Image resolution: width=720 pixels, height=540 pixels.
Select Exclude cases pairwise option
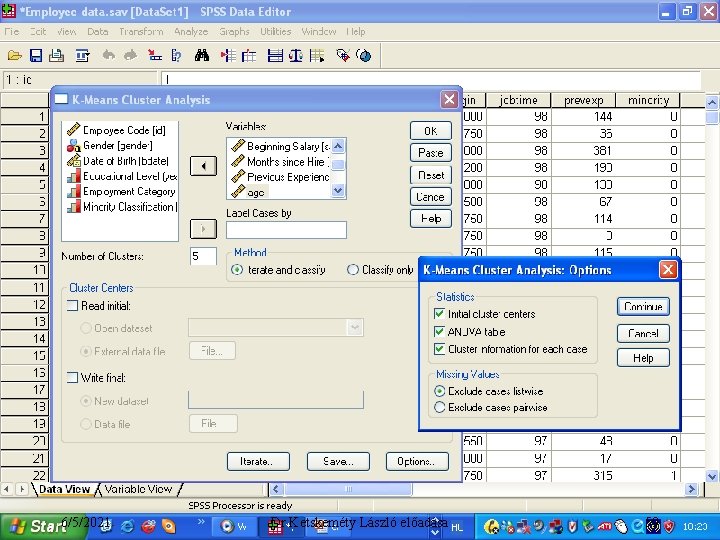[439, 407]
